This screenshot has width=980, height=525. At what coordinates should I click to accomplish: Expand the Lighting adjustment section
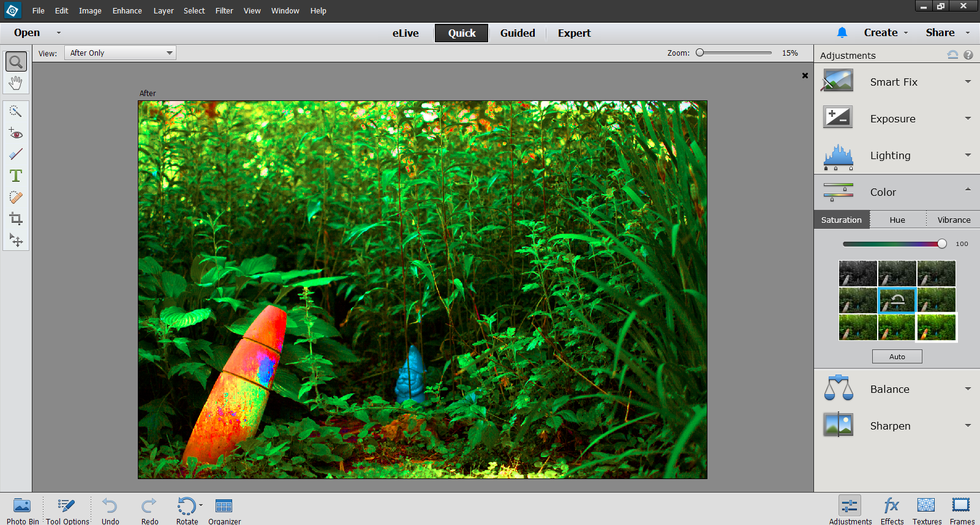pyautogui.click(x=896, y=155)
